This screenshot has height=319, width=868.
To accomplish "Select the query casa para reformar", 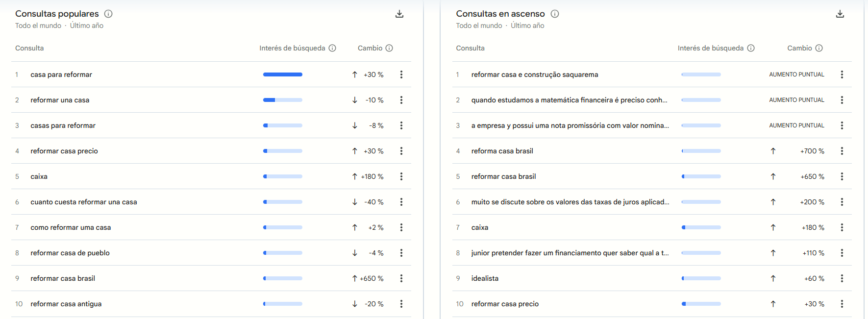I will [x=61, y=74].
